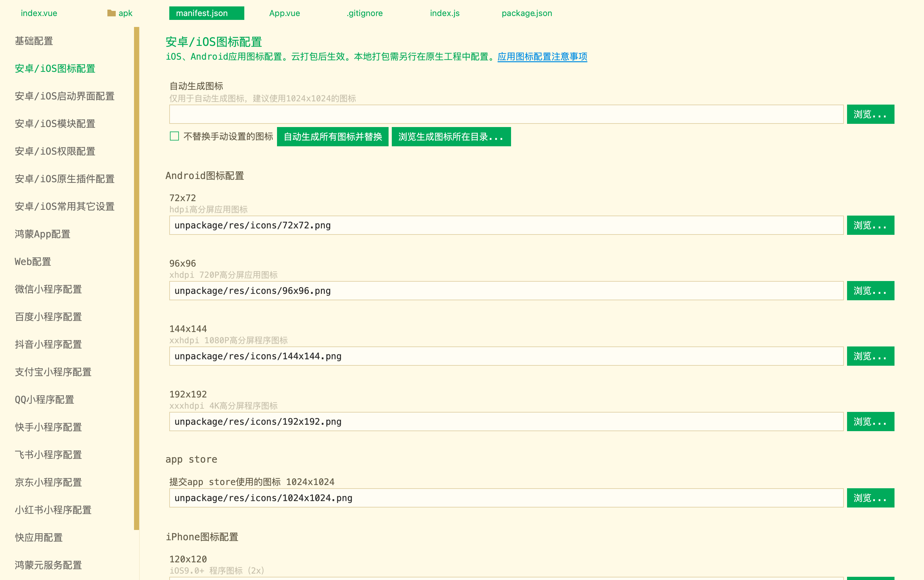Click the sidebar vertical scrollbar
The height and width of the screenshot is (580, 924).
point(137,278)
